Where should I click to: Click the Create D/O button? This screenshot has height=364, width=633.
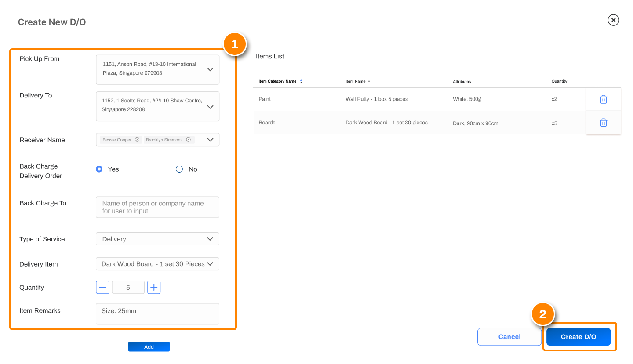578,337
